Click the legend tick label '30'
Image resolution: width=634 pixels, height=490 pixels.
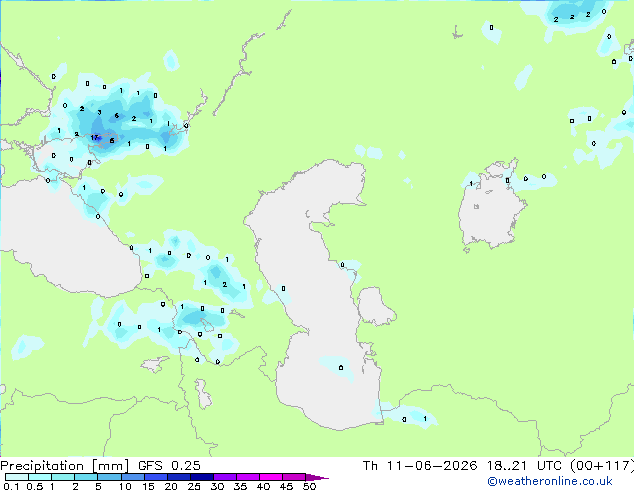tap(217, 486)
